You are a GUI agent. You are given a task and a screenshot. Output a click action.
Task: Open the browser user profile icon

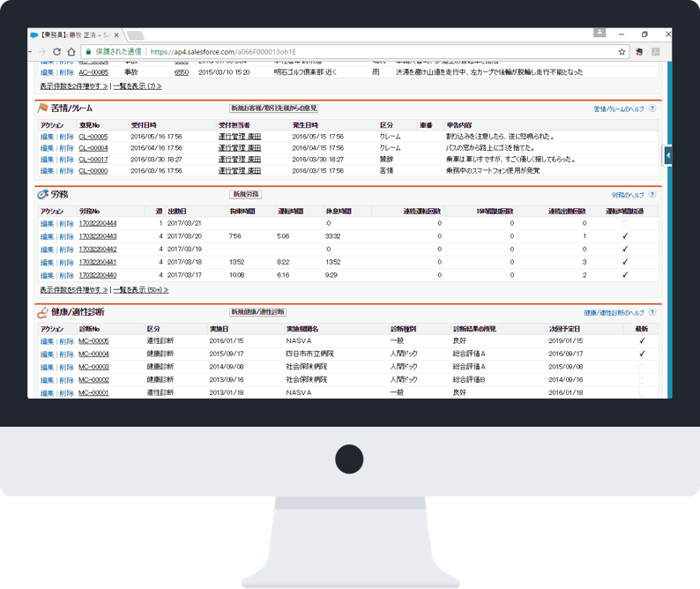pyautogui.click(x=599, y=33)
